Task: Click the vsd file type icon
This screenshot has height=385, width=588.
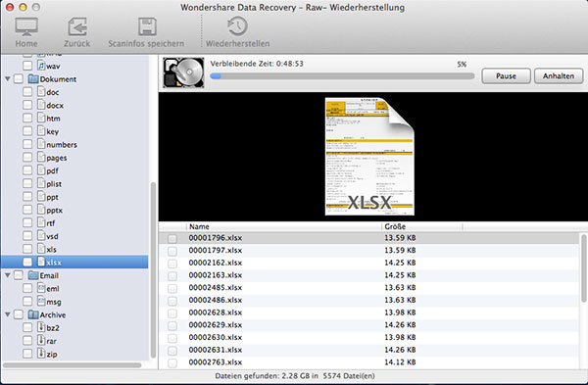Action: (x=41, y=236)
